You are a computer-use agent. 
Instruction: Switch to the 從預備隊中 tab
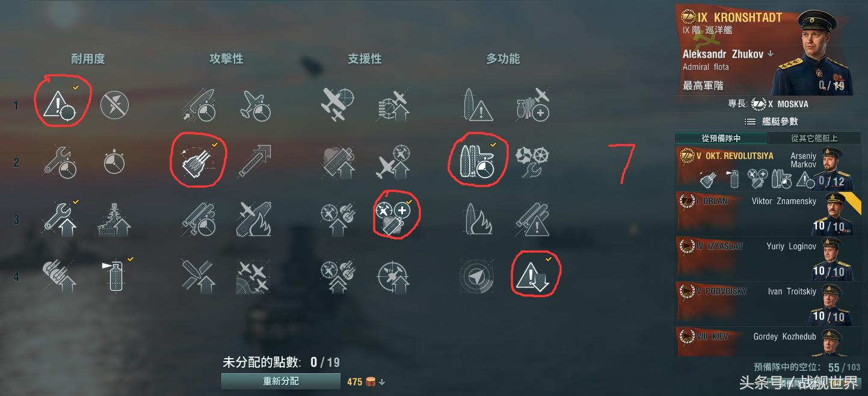click(x=721, y=138)
